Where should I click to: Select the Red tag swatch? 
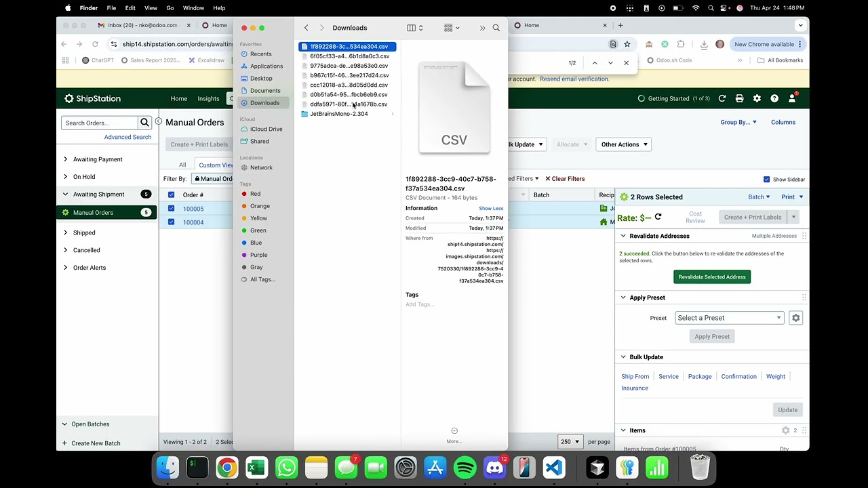(244, 194)
